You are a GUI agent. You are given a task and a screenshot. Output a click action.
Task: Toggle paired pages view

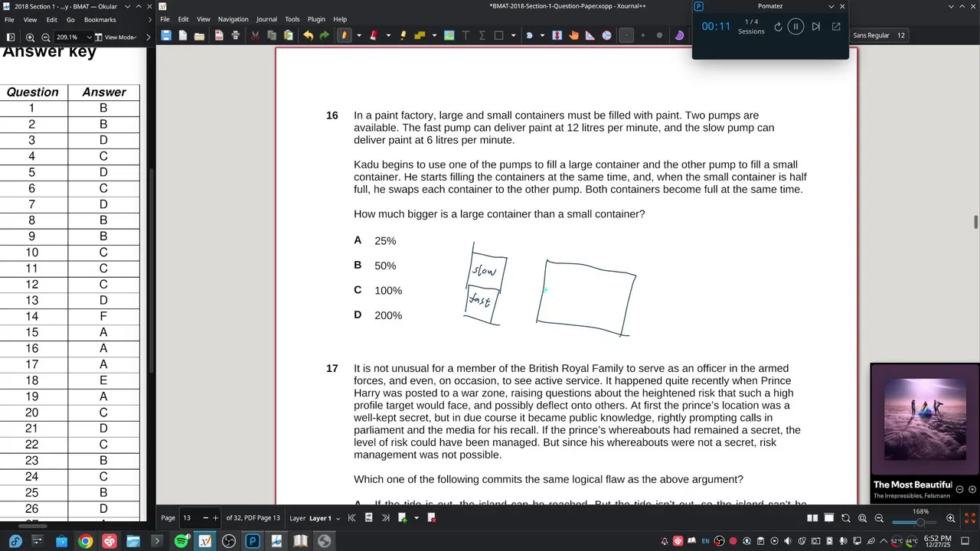(812, 518)
